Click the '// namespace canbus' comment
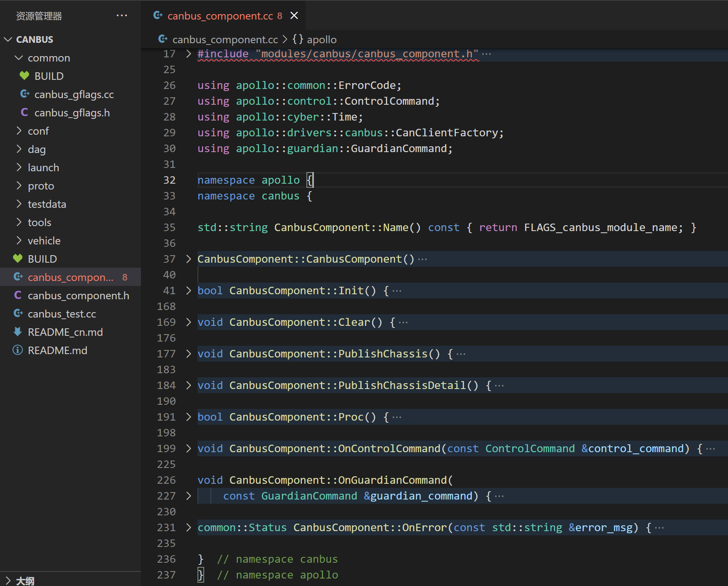The image size is (728, 586). click(x=277, y=559)
